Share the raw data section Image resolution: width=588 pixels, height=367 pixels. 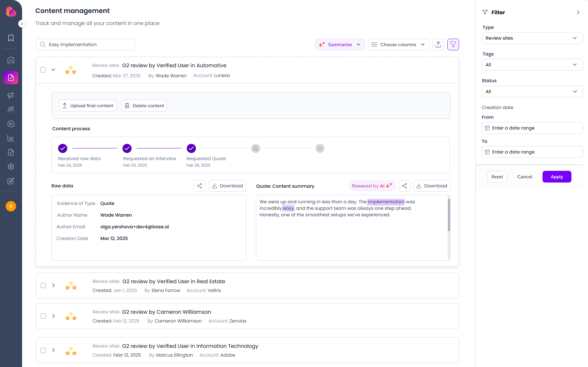(x=199, y=186)
